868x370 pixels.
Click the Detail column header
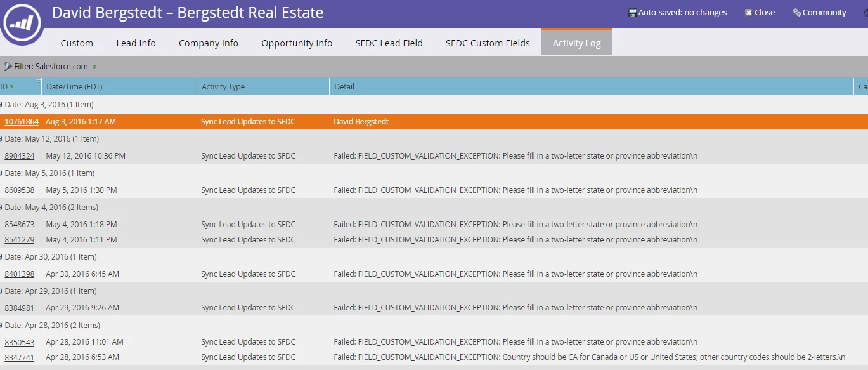(x=592, y=87)
